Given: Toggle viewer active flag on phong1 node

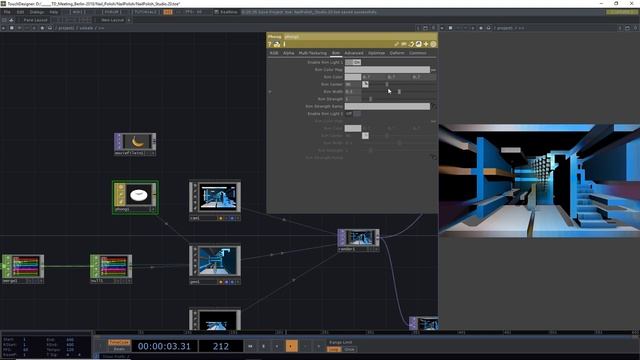Looking at the screenshot, I should point(153,209).
